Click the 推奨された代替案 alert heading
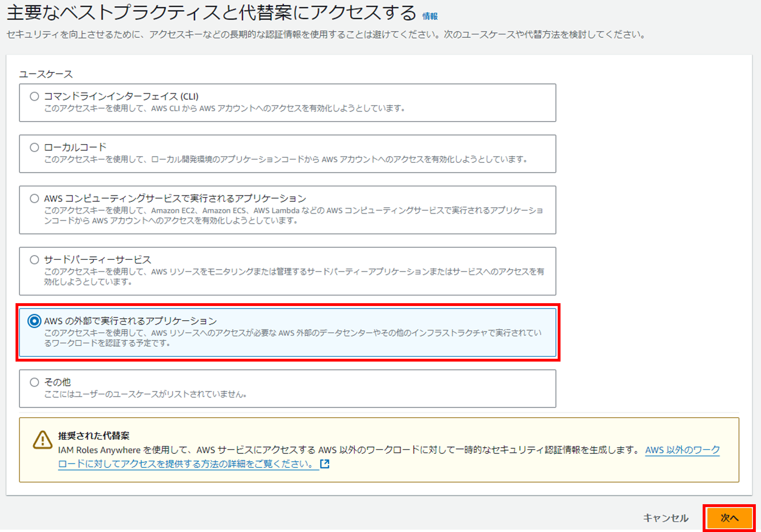This screenshot has height=532, width=761. [94, 436]
